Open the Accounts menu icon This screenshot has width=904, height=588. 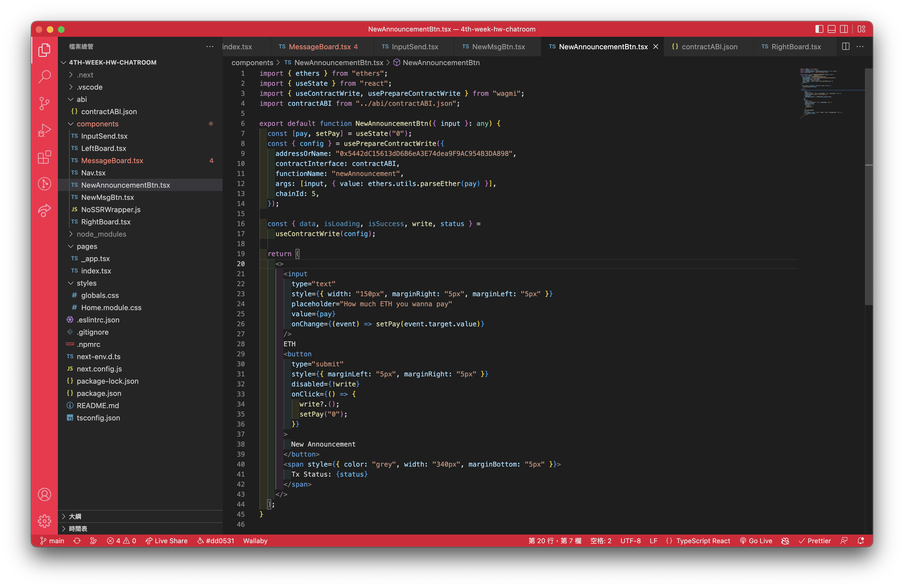tap(45, 494)
